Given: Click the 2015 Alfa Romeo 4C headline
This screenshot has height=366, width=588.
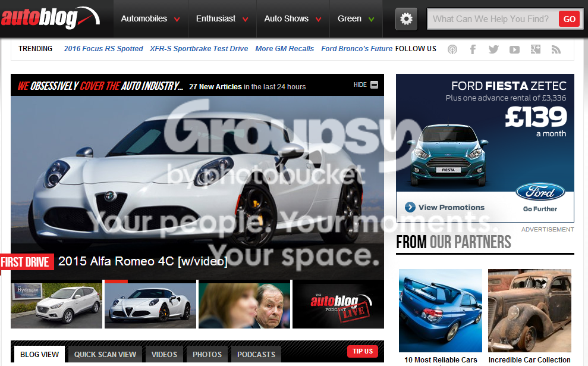Looking at the screenshot, I should coord(143,261).
